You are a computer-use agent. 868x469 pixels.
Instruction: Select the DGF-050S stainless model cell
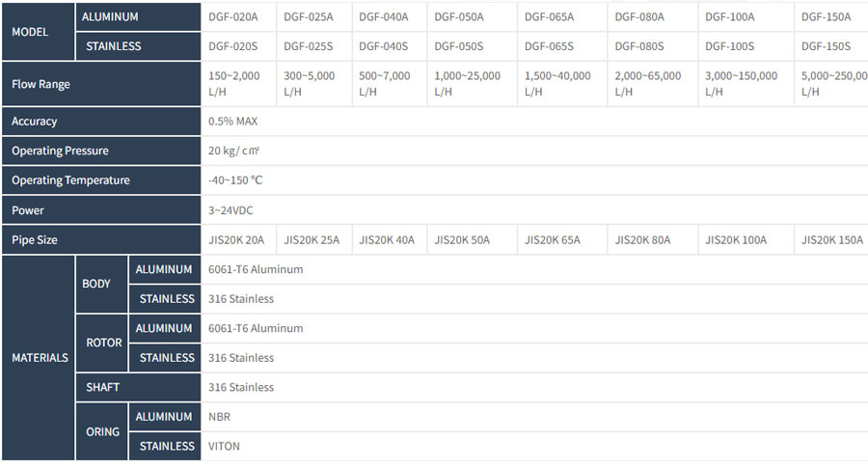coord(472,46)
